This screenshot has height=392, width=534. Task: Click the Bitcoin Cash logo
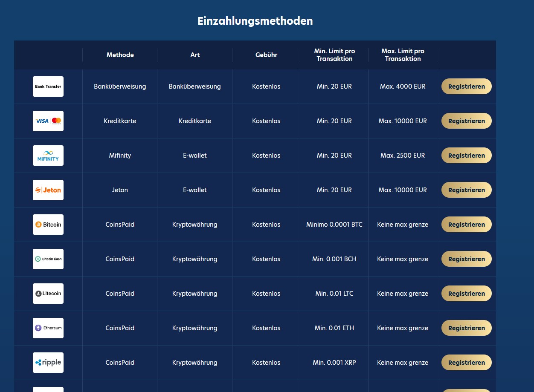click(48, 259)
